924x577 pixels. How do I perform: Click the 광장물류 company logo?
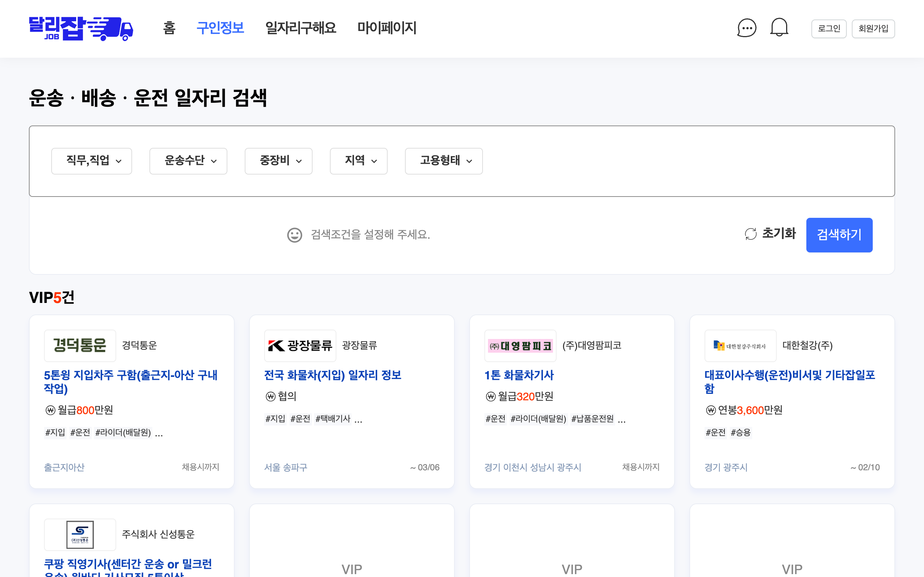coord(300,345)
